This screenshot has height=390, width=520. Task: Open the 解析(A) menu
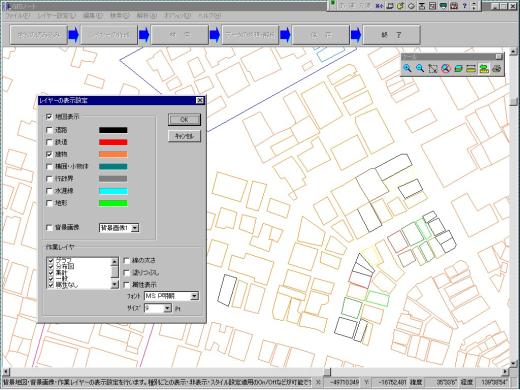[x=147, y=15]
